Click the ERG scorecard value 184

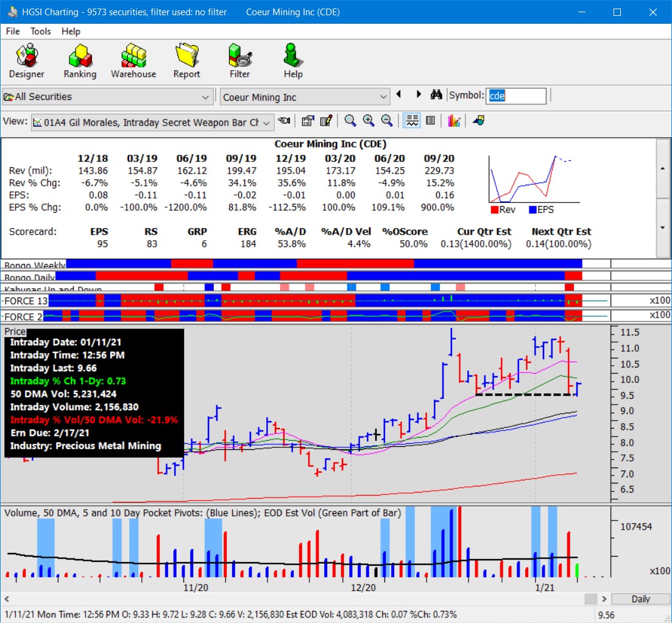(248, 244)
